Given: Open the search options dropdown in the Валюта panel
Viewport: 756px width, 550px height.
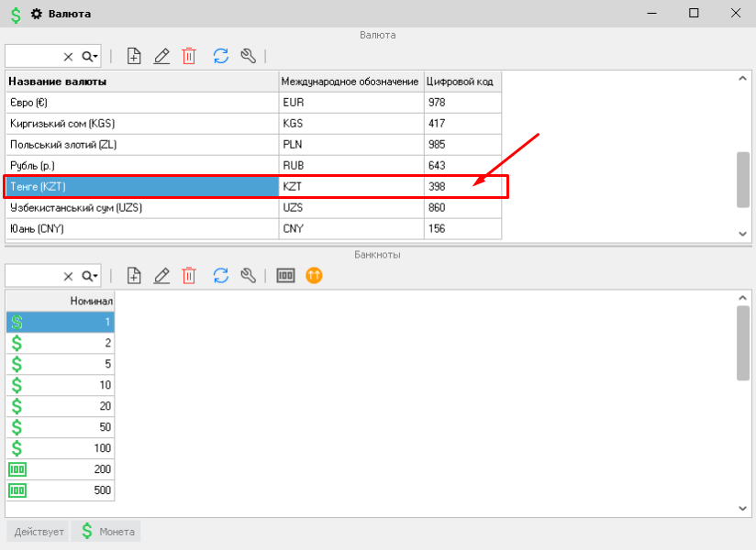Looking at the screenshot, I should tap(90, 57).
